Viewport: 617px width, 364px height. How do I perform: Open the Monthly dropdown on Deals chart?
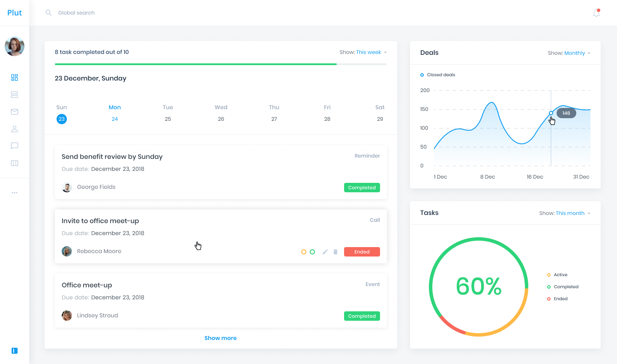(x=575, y=53)
